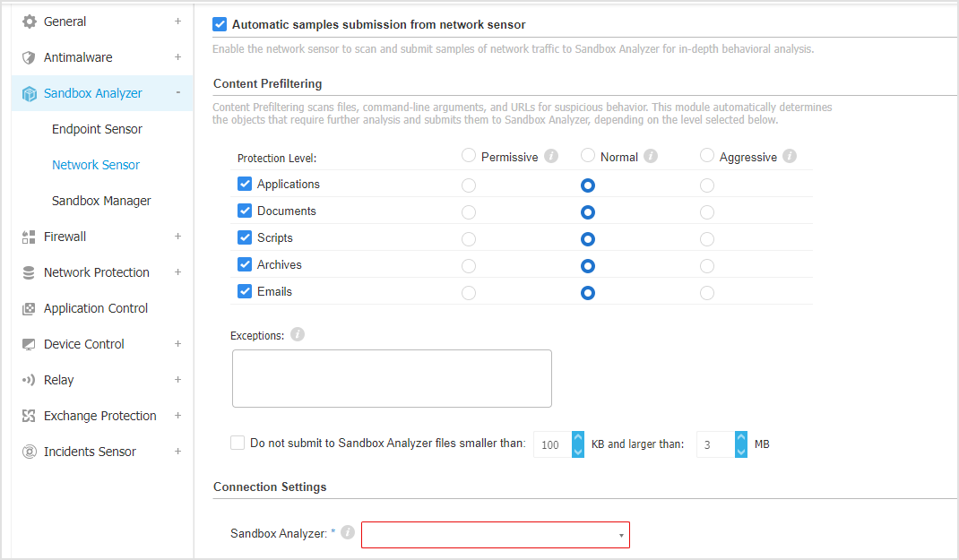Open Network Protection via its sidebar icon
Image resolution: width=959 pixels, height=560 pixels.
point(27,271)
